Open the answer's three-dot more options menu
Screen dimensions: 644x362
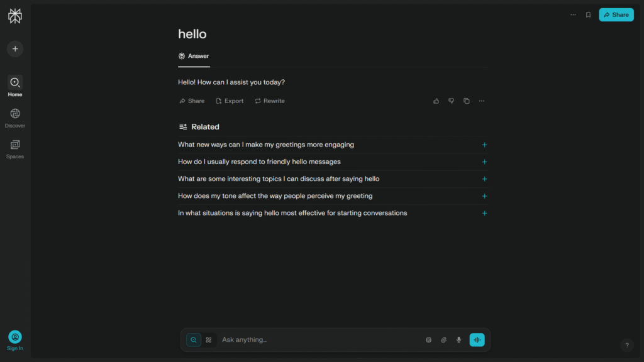point(481,101)
